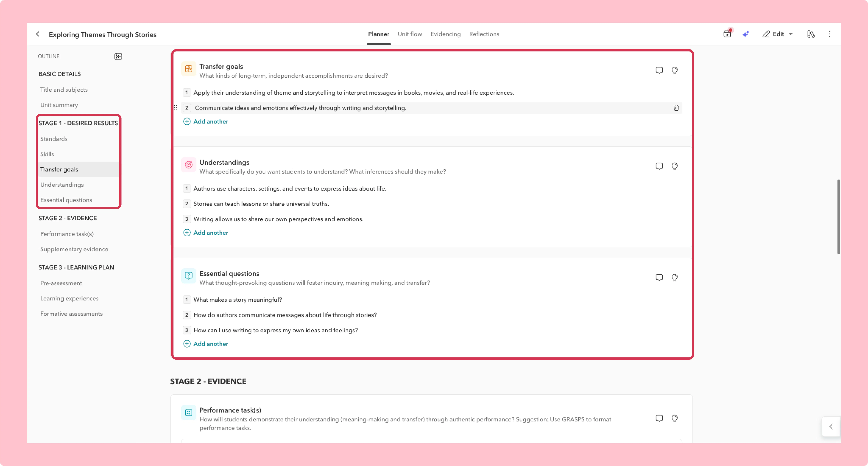Switch to the Planner tab
868x466 pixels.
(379, 34)
